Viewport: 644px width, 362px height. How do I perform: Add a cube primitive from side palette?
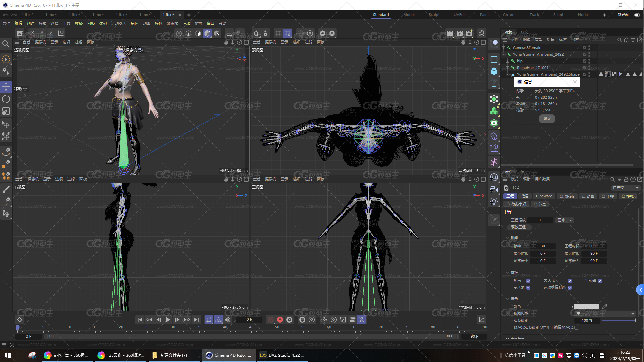tap(494, 71)
